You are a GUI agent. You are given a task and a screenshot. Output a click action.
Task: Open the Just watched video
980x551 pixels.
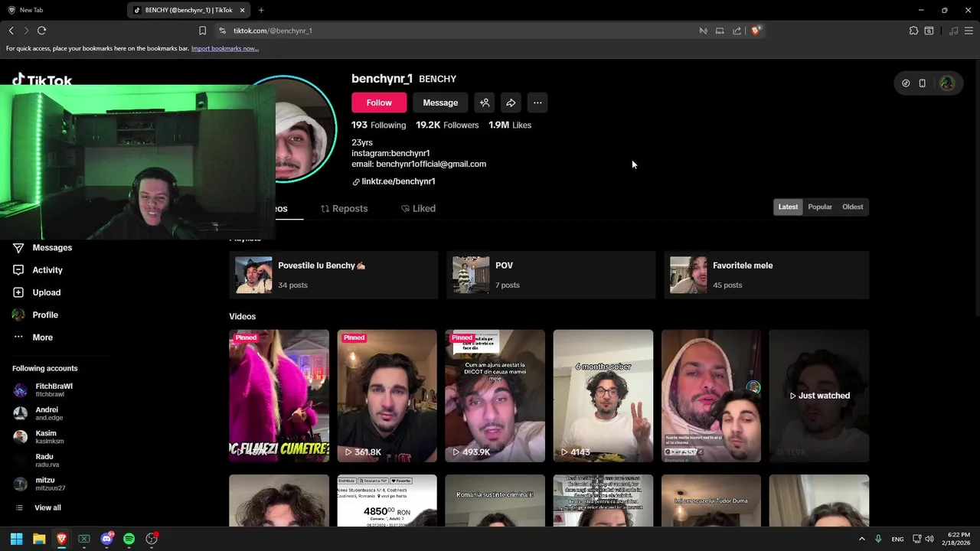(819, 396)
